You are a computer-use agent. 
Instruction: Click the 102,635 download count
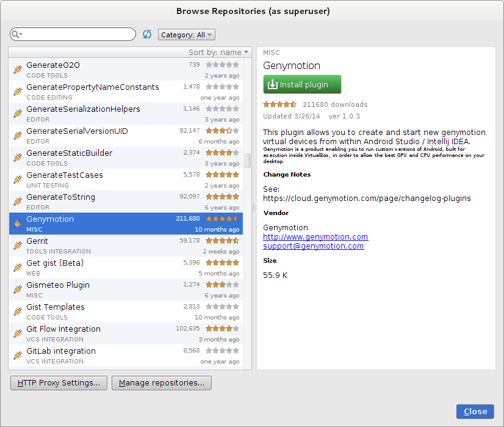(x=188, y=328)
